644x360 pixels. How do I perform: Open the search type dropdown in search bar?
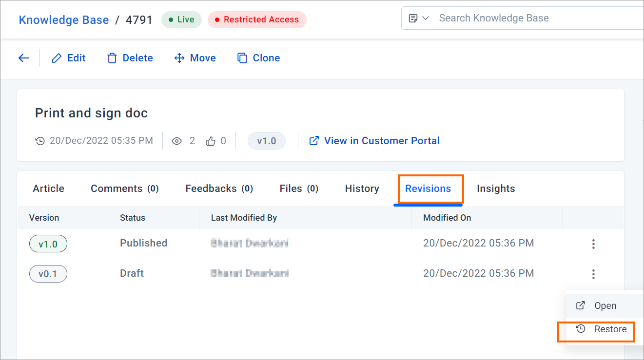tap(419, 18)
